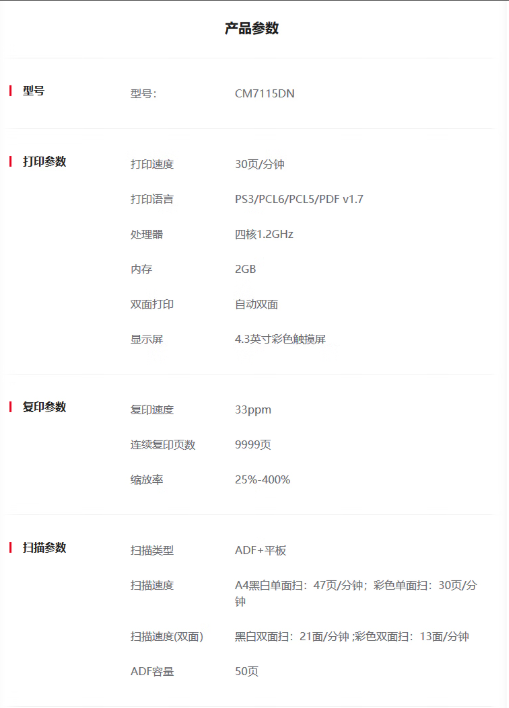Click the red marker beside 型号

coord(10,91)
